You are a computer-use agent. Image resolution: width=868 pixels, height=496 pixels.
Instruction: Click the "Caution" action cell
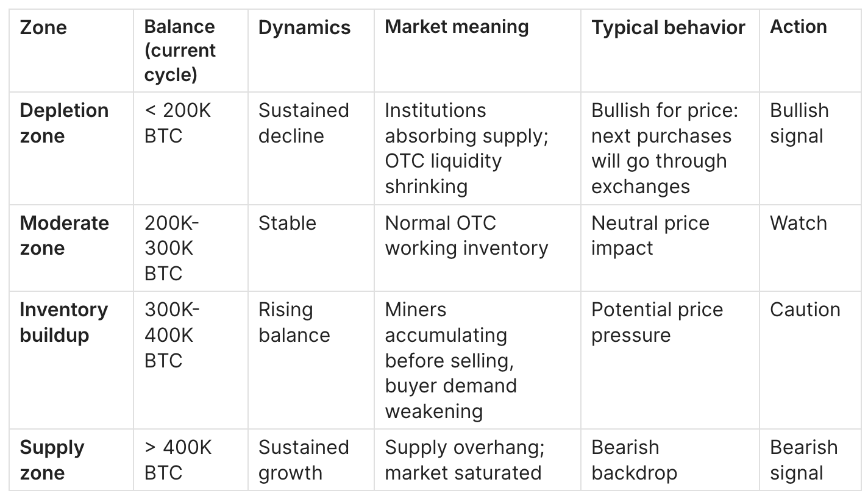[805, 310]
